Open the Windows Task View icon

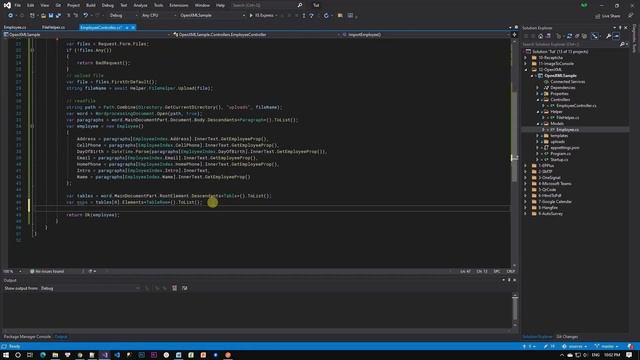pos(30,355)
